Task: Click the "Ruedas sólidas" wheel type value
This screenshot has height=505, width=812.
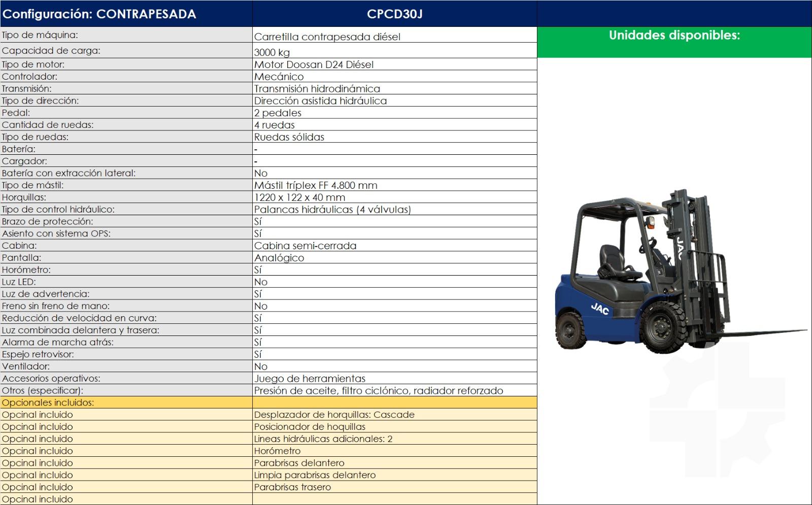Action: point(289,137)
